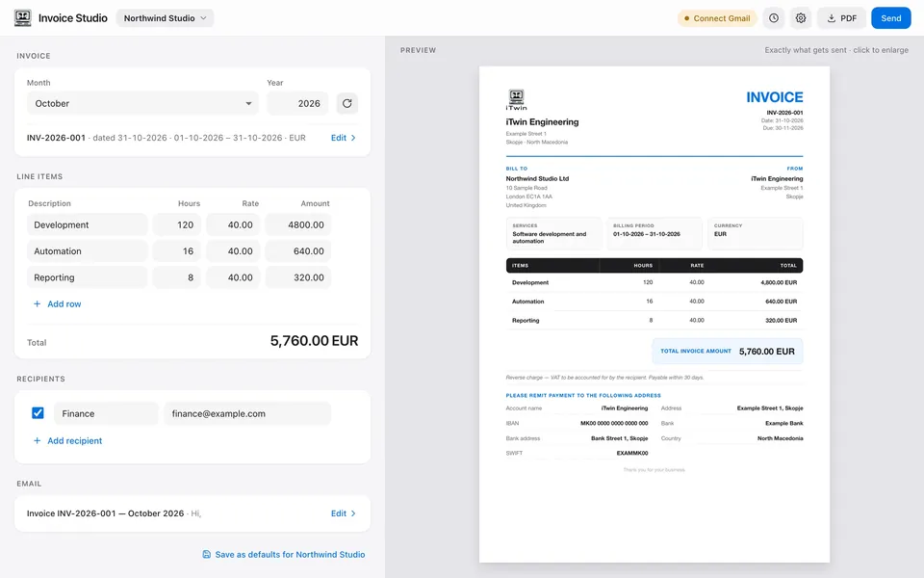Edit the INV-2026-001 invoice details
Screen dimensions: 924x578
click(x=343, y=138)
